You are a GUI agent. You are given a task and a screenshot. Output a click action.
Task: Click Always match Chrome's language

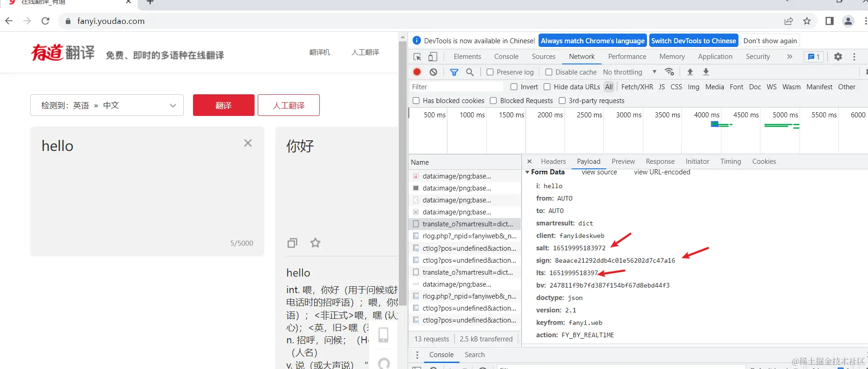593,41
